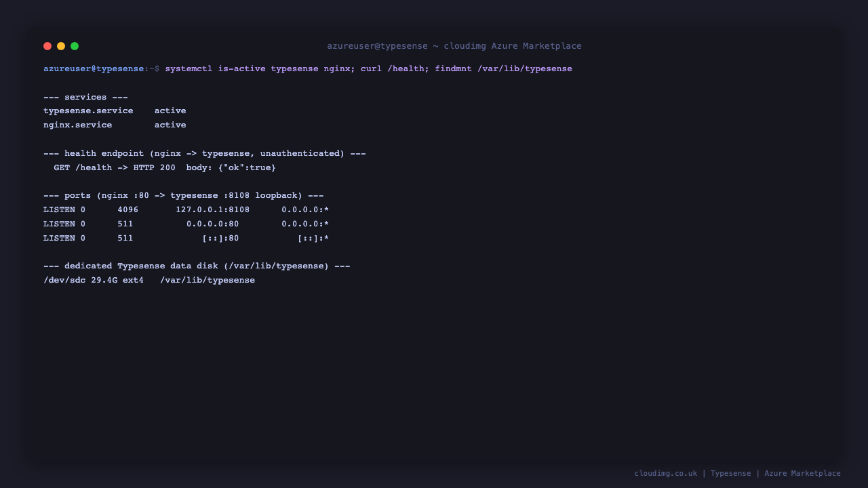Click the 'curl /health;' command text

pos(395,69)
